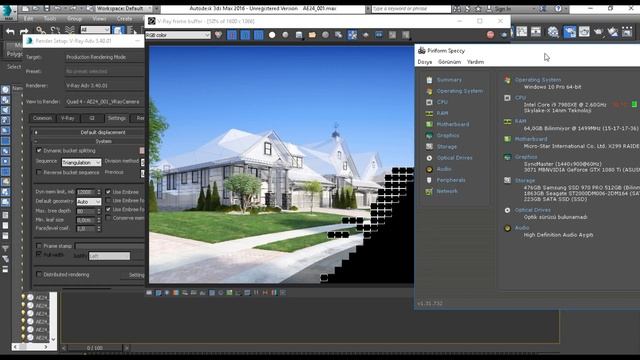Save the image from V-Ray frame buffer
640x360 pixels.
(299, 35)
